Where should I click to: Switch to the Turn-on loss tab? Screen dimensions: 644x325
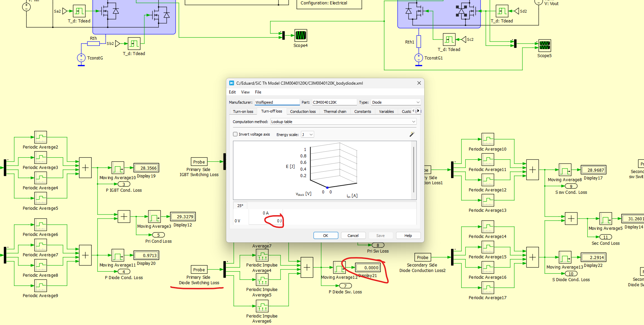point(243,112)
